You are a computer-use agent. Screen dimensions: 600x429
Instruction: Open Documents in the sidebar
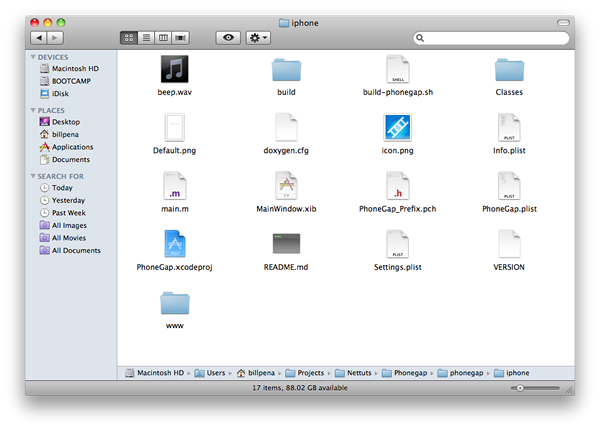pos(65,160)
